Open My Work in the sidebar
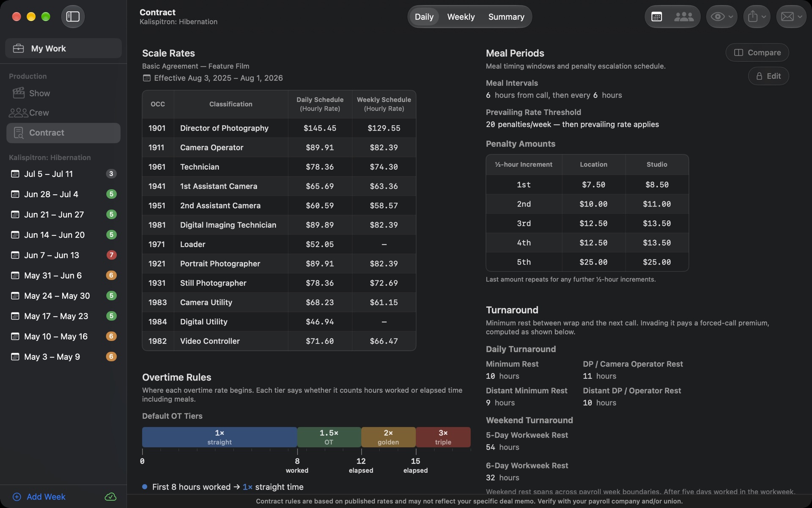Viewport: 812px width, 508px height. pyautogui.click(x=63, y=48)
